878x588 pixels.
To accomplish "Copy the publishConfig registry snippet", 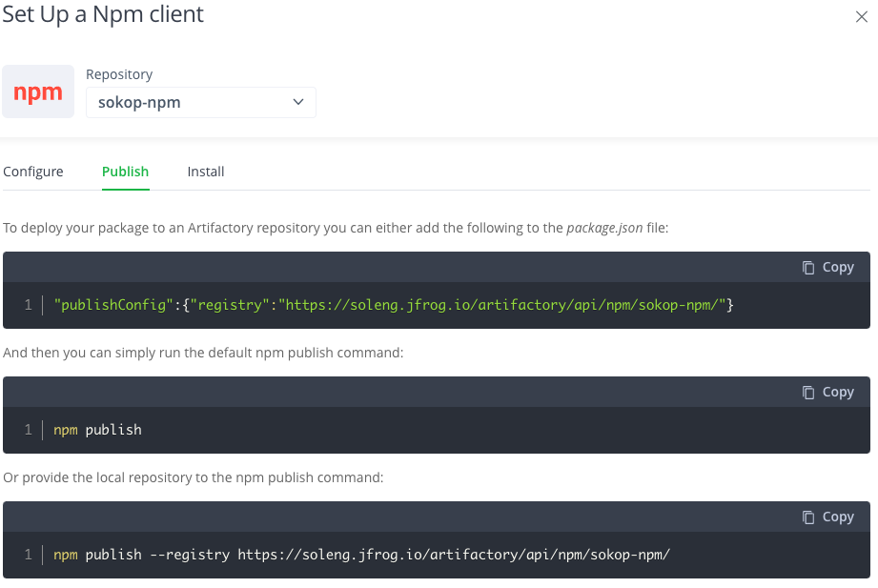I will [x=828, y=268].
